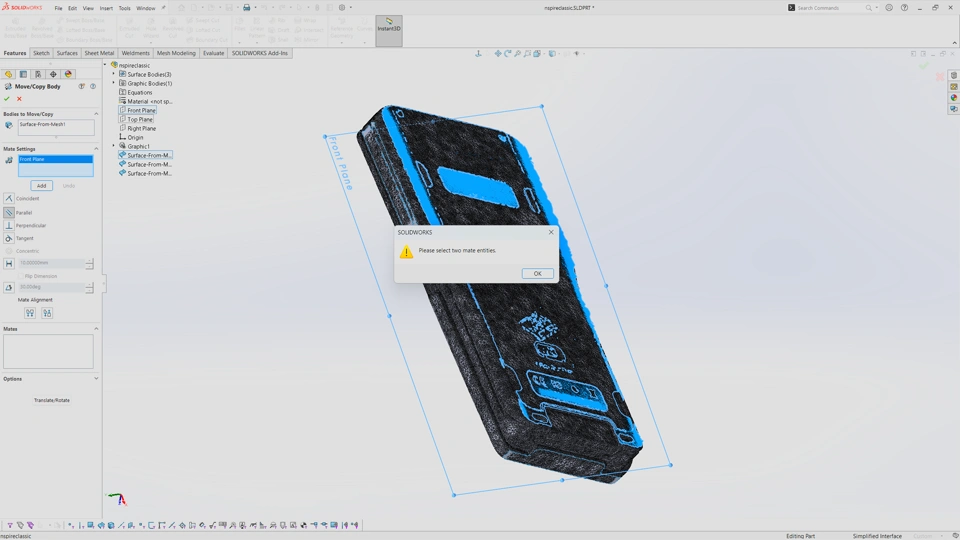Click the Undo mate button

click(69, 186)
